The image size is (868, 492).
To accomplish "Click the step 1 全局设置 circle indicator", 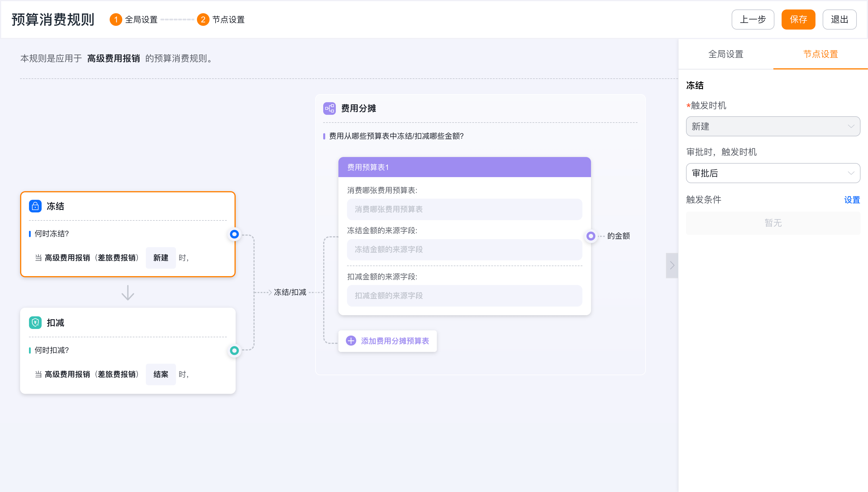I will tap(116, 20).
